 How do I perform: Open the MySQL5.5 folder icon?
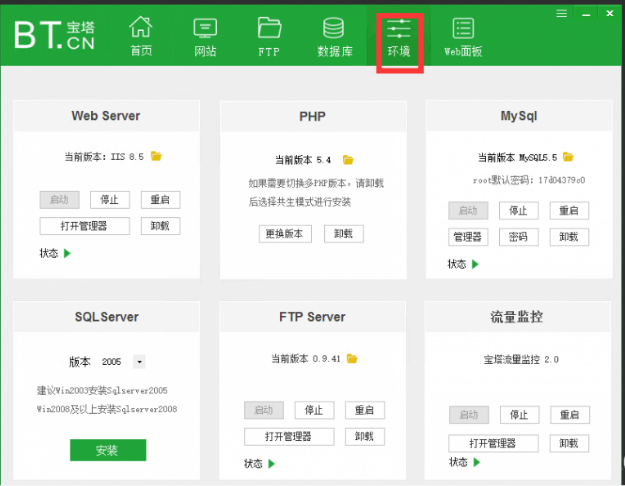point(568,157)
